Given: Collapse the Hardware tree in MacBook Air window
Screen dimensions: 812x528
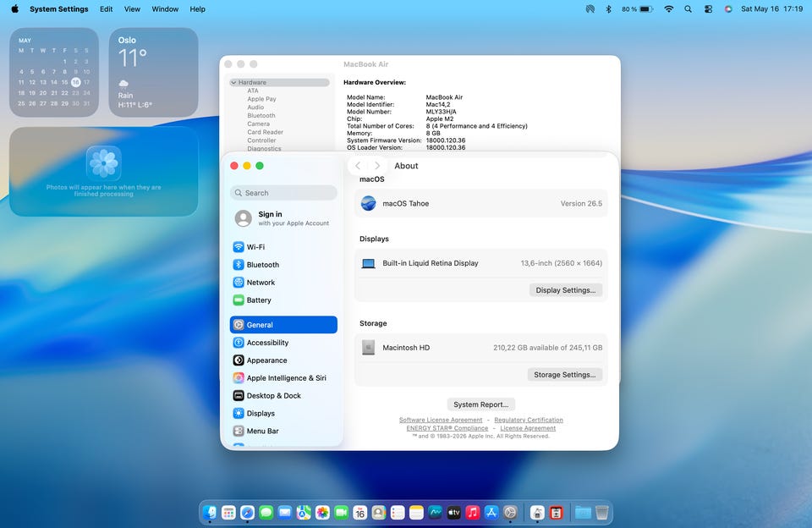Looking at the screenshot, I should [x=233, y=82].
